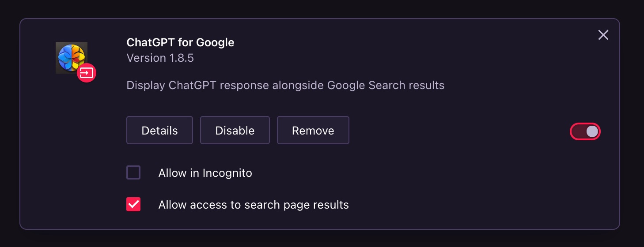644x247 pixels.
Task: Click the Remove button
Action: click(x=313, y=130)
